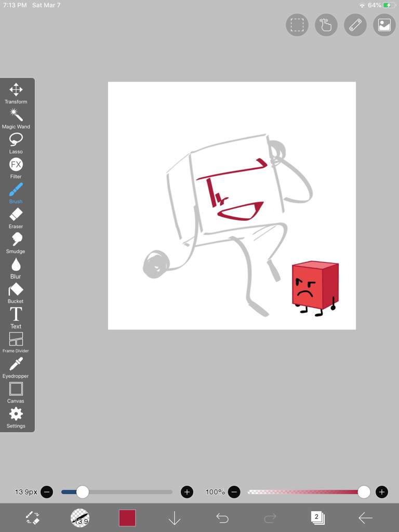Decrease brush size with minus button
Image resolution: width=399 pixels, height=532 pixels.
pyautogui.click(x=47, y=491)
